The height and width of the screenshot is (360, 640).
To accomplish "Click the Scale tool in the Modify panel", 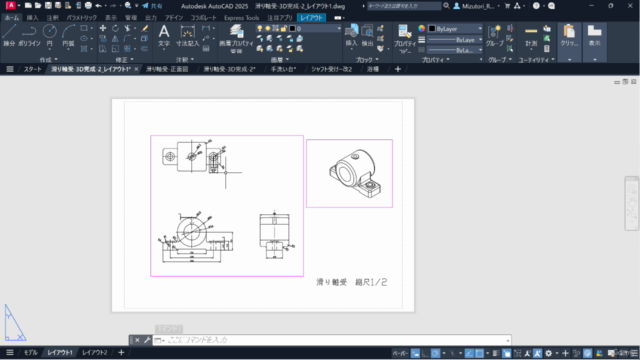I will coord(116,49).
